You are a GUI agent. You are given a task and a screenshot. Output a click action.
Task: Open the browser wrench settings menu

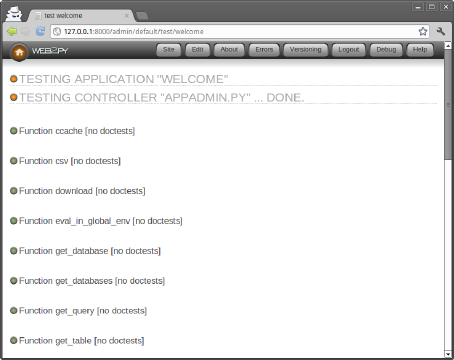441,31
